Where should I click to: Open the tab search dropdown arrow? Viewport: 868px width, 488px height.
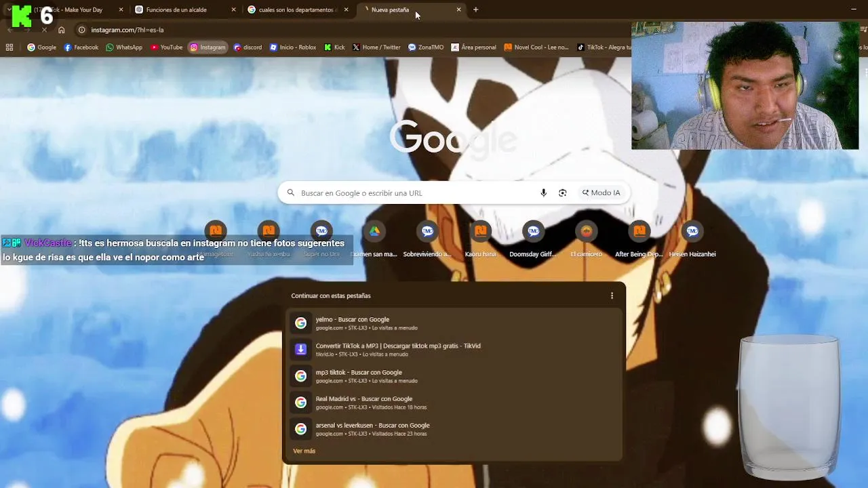pyautogui.click(x=8, y=9)
